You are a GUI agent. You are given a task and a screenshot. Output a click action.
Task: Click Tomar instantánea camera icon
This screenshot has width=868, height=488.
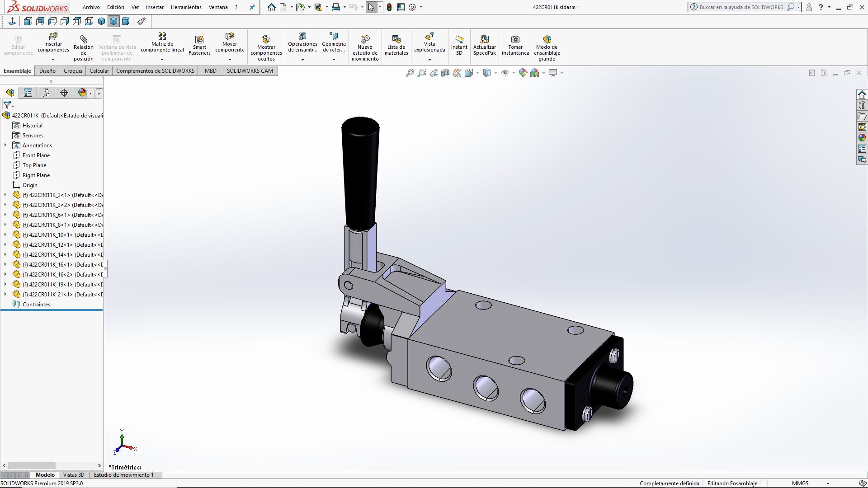click(515, 39)
